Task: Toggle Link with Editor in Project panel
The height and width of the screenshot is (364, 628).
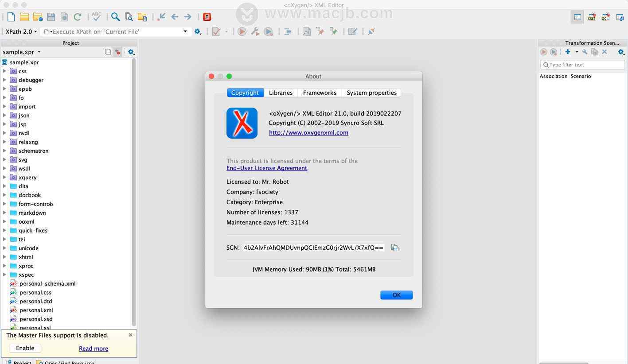Action: [117, 52]
